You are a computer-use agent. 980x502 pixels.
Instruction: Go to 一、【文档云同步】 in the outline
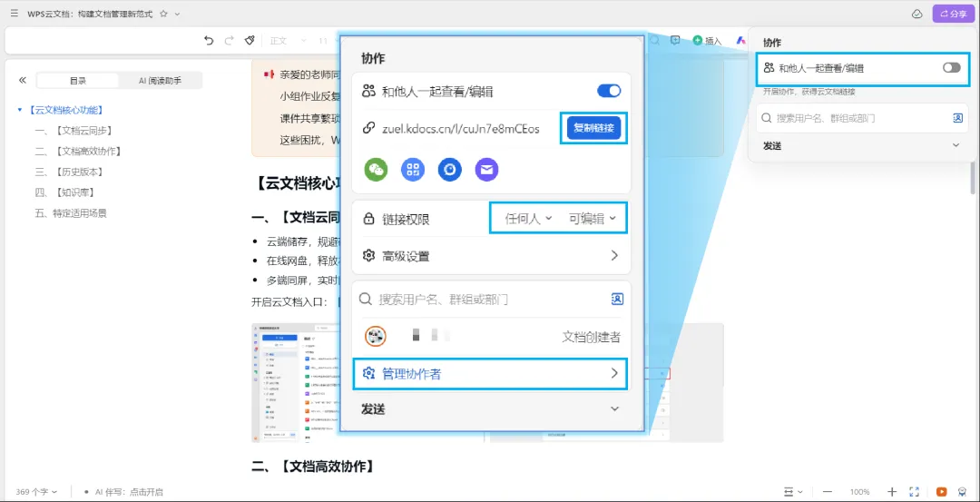tap(73, 131)
